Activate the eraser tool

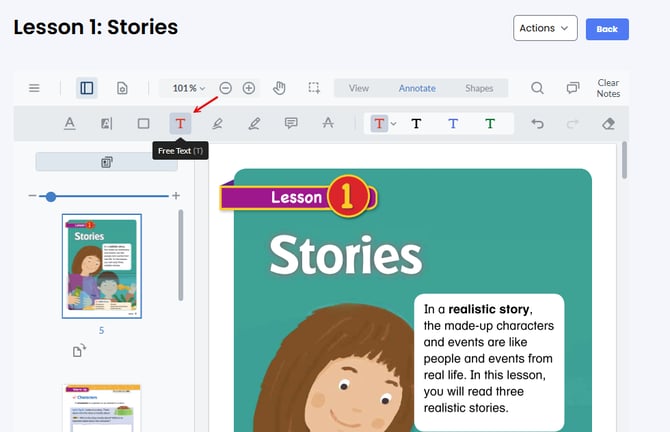(610, 124)
